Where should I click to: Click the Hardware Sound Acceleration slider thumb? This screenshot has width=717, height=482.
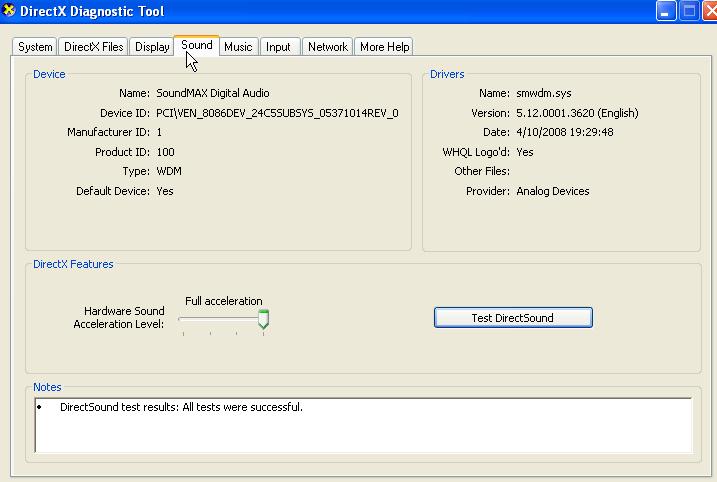pyautogui.click(x=263, y=319)
